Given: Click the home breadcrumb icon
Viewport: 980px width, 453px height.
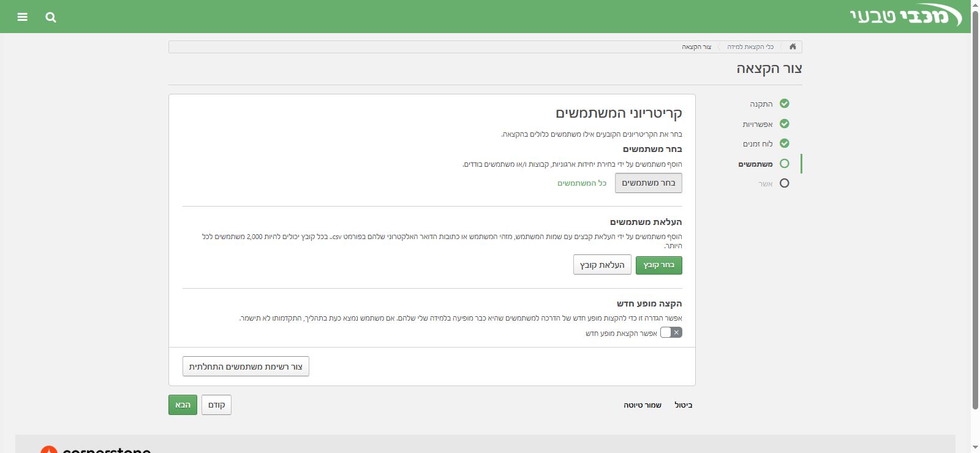Looking at the screenshot, I should (x=793, y=47).
